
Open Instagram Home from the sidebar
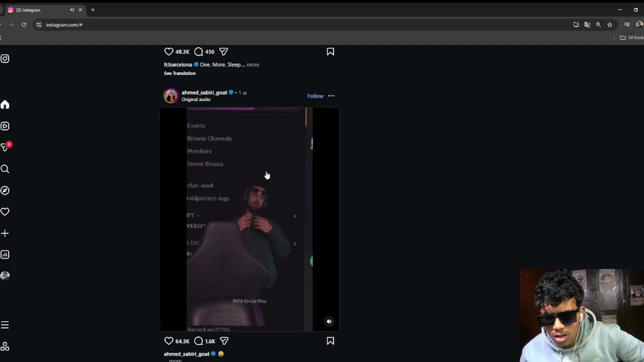pos(5,105)
